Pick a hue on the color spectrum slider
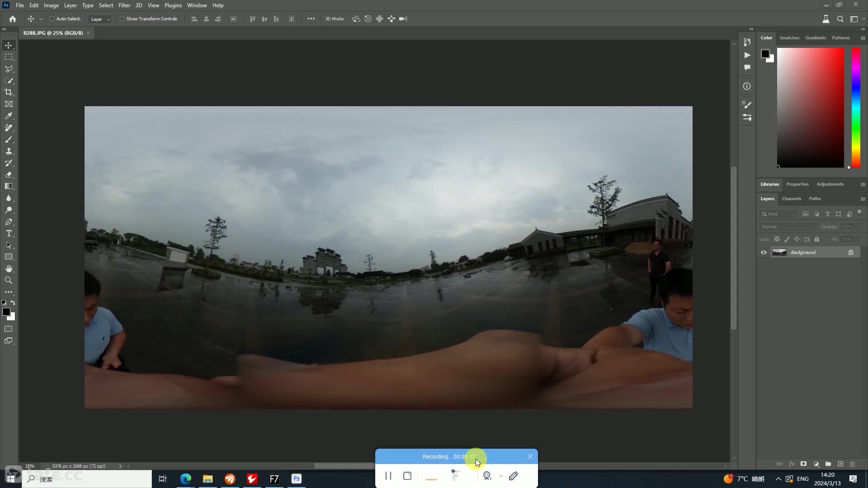 coord(856,108)
